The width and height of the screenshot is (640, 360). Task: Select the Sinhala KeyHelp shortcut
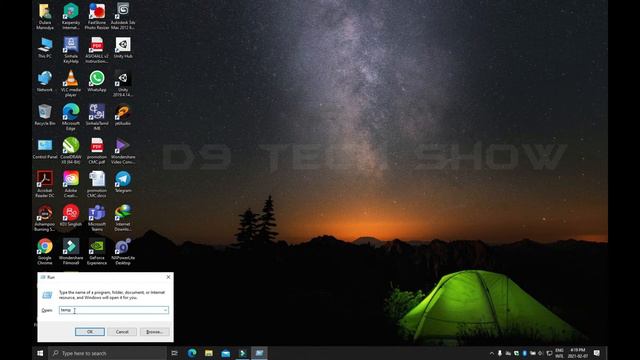pos(71,50)
